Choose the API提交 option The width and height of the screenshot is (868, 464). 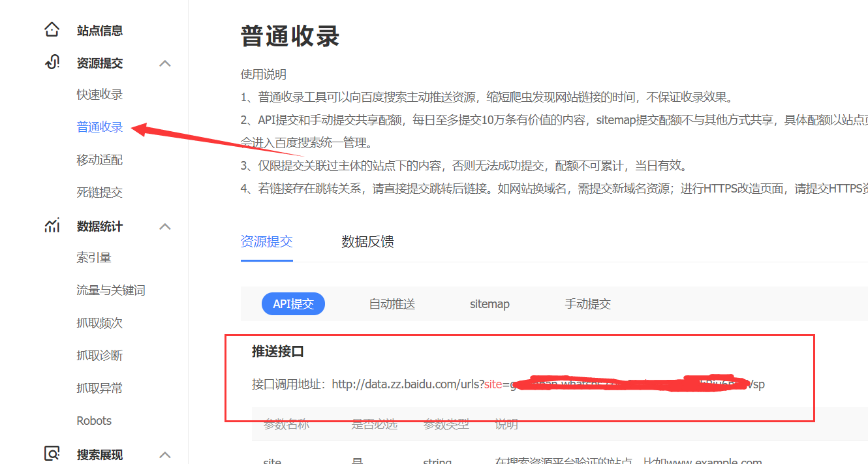point(293,304)
